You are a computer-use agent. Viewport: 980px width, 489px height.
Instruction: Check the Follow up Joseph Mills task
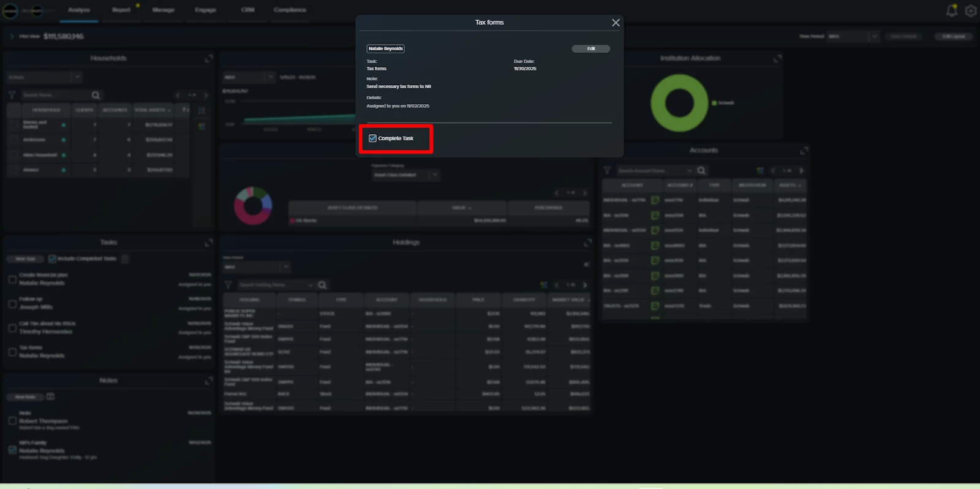[12, 303]
